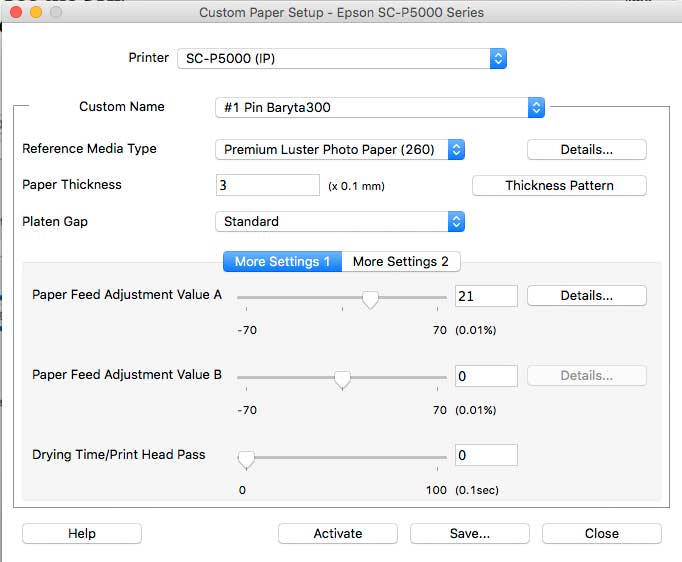
Task: Minimize the window with the yellow button
Action: point(36,12)
